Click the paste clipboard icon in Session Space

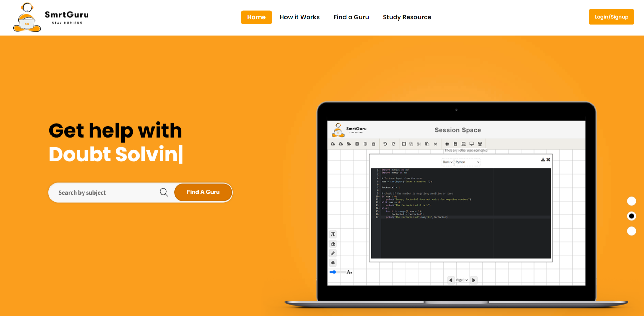427,144
